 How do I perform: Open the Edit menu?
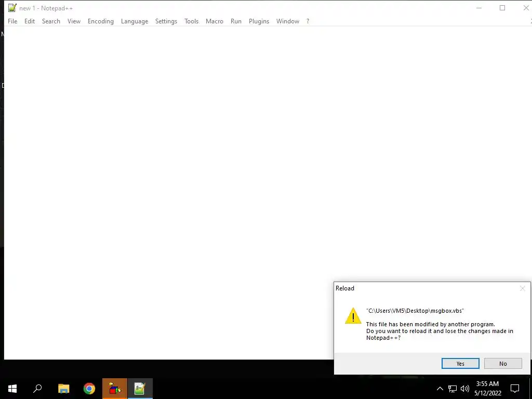(30, 21)
